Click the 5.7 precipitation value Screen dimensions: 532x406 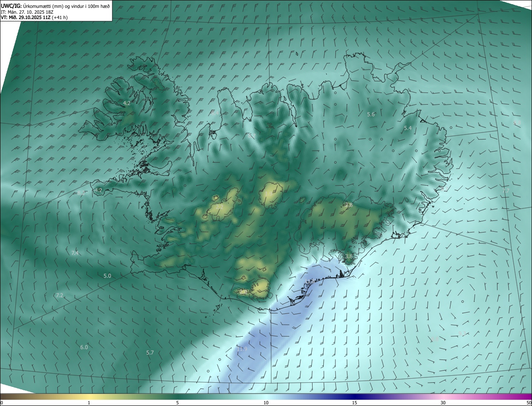(150, 352)
